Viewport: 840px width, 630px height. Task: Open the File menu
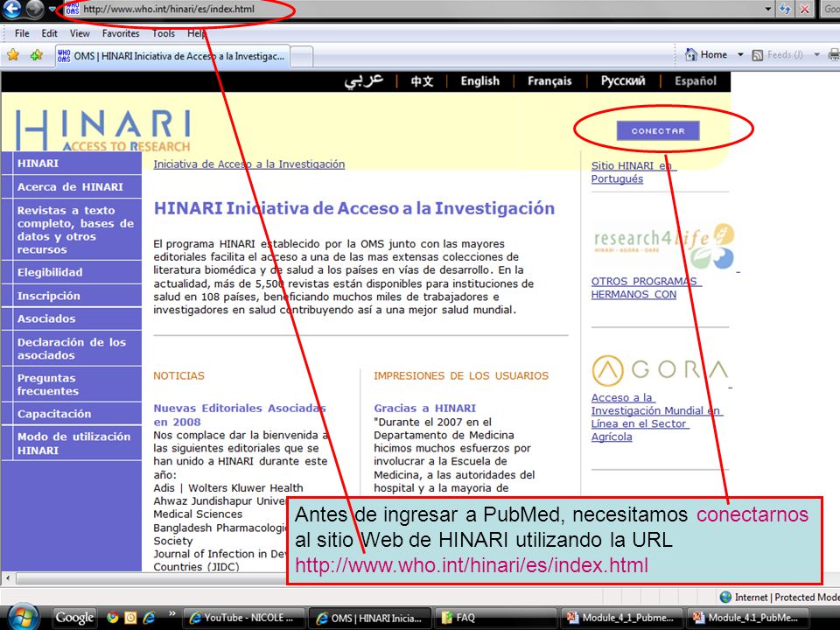pyautogui.click(x=22, y=33)
